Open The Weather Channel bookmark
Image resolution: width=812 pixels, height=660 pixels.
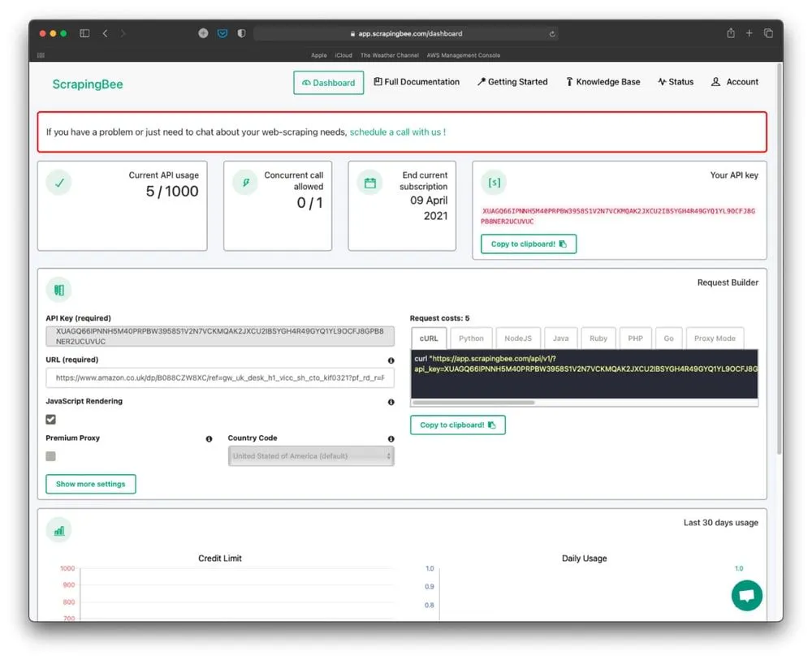coord(390,55)
